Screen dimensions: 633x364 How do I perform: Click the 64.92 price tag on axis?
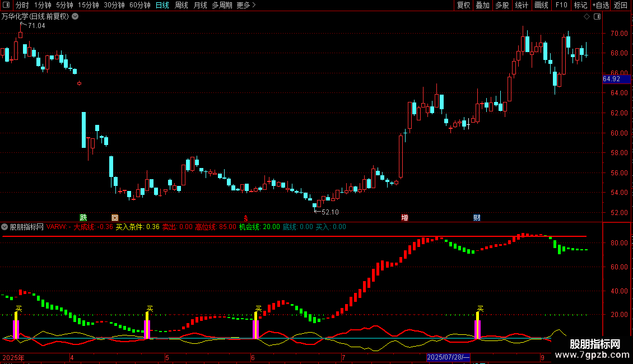tap(616, 79)
